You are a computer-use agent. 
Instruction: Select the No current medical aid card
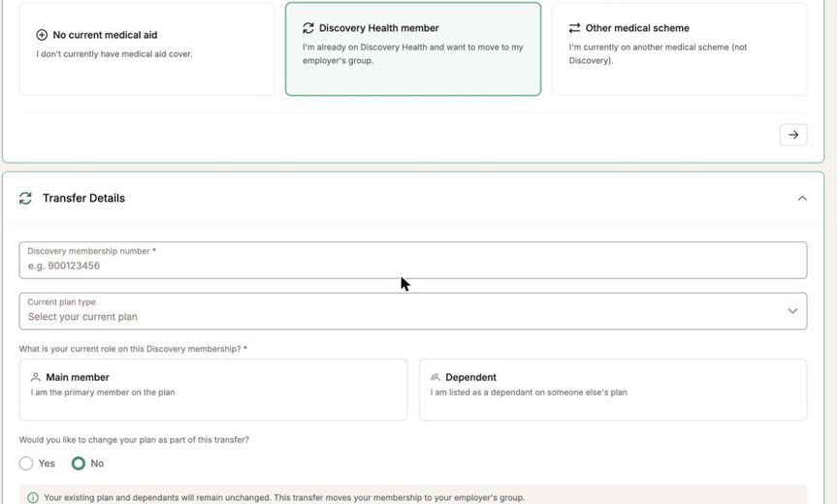[146, 48]
